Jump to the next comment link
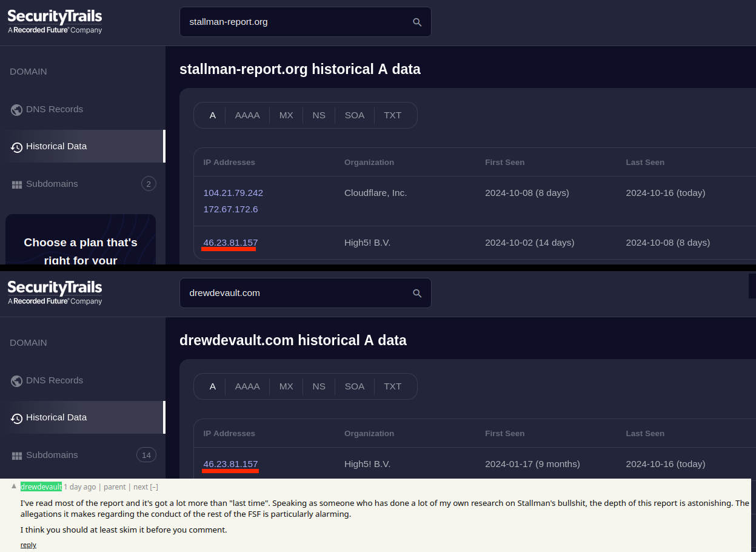The image size is (756, 552). click(141, 486)
